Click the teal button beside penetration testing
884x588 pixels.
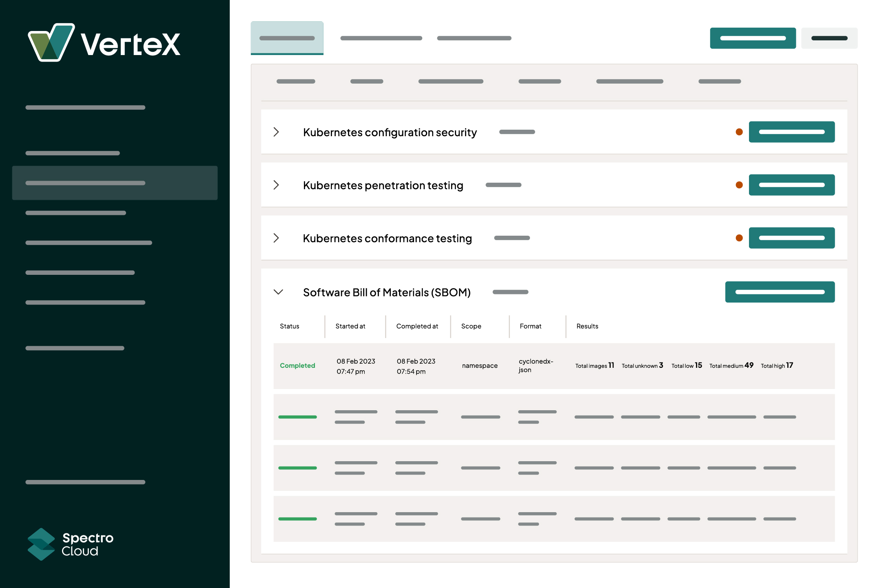[x=791, y=185]
